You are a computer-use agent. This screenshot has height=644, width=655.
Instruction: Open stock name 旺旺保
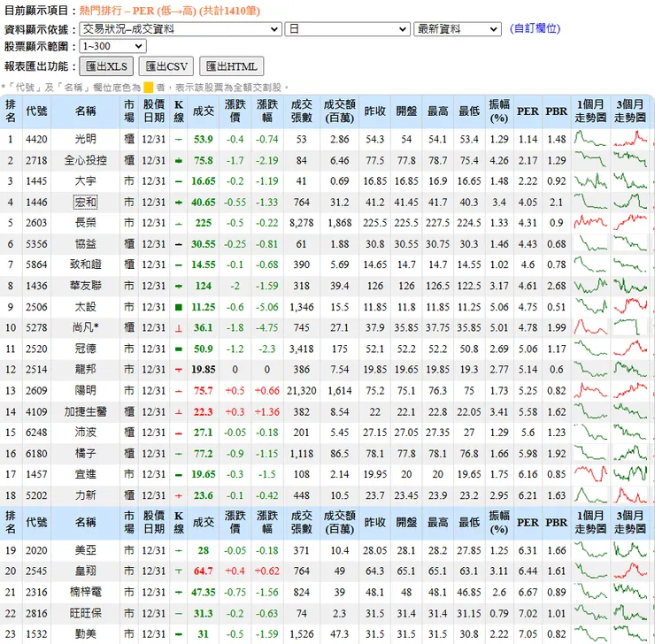pyautogui.click(x=85, y=614)
